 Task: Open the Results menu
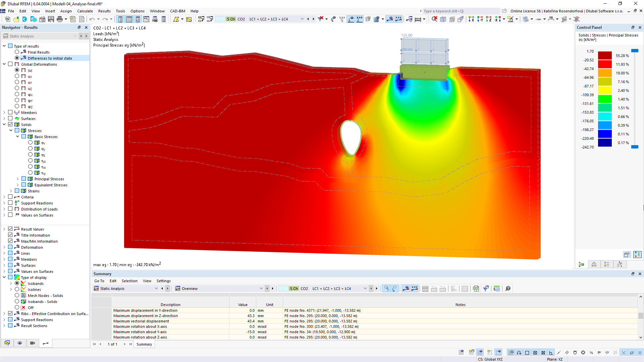[104, 11]
